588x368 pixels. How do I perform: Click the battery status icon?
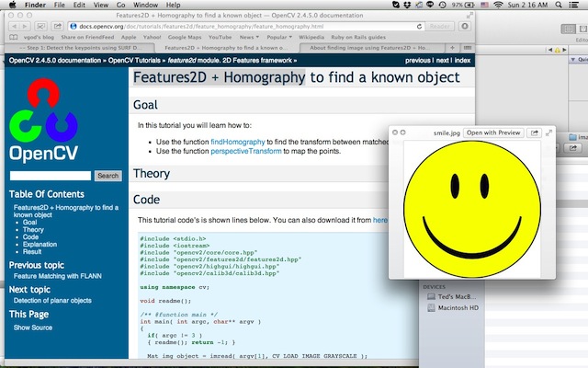click(469, 5)
